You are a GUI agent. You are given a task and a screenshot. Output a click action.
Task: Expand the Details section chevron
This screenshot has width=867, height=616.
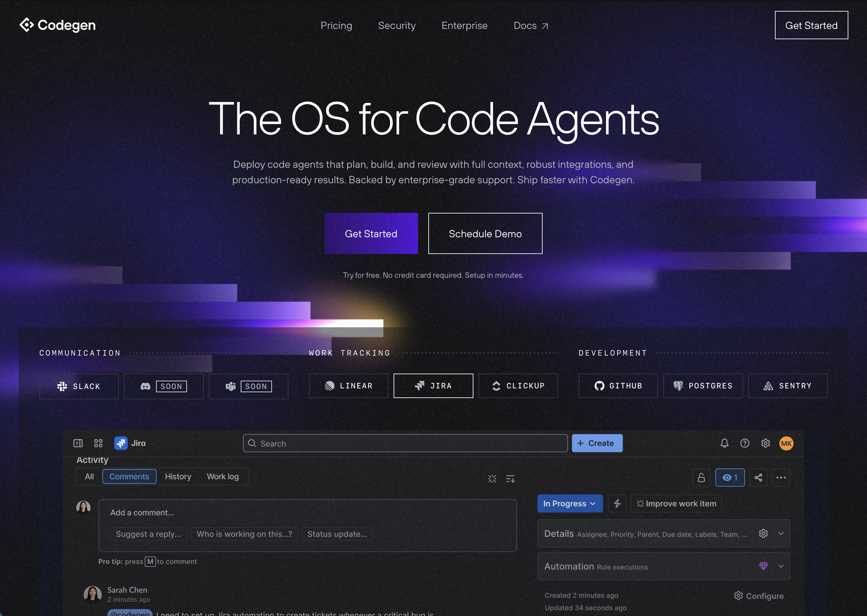[x=781, y=533]
